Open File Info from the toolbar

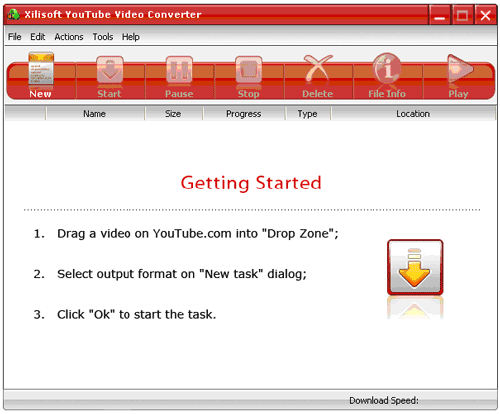pos(387,68)
